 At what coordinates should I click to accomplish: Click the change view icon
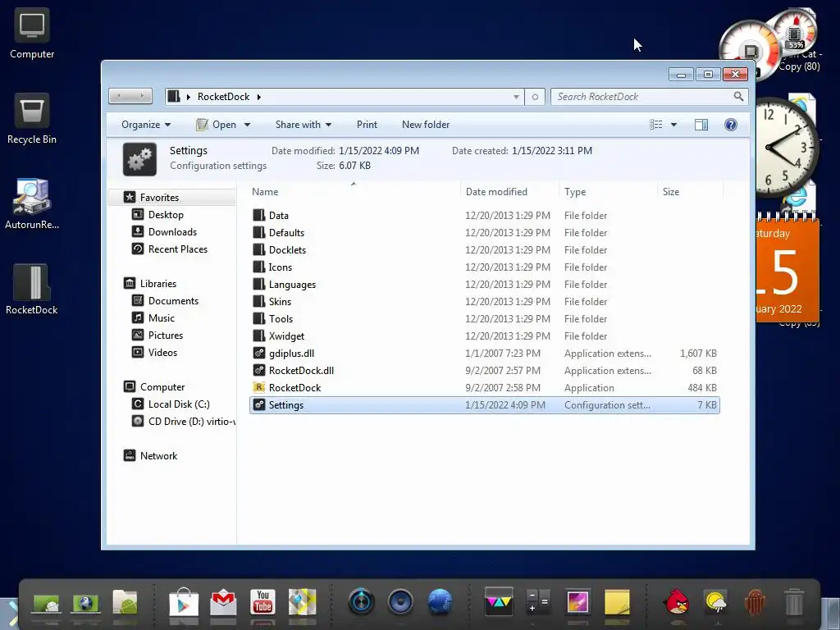(655, 125)
